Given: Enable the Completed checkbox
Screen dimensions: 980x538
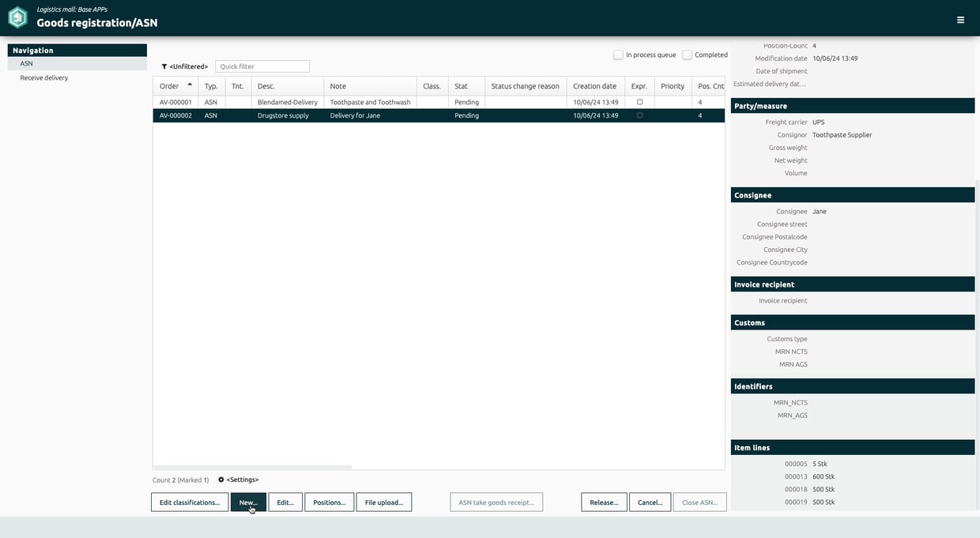Looking at the screenshot, I should pyautogui.click(x=687, y=55).
